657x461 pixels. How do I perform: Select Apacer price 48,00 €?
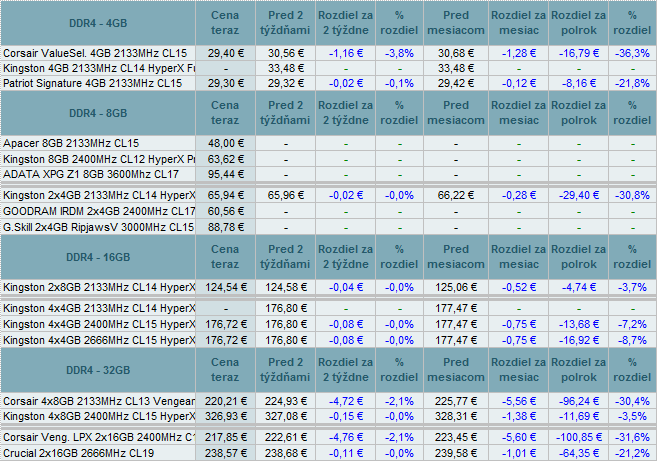click(x=225, y=143)
